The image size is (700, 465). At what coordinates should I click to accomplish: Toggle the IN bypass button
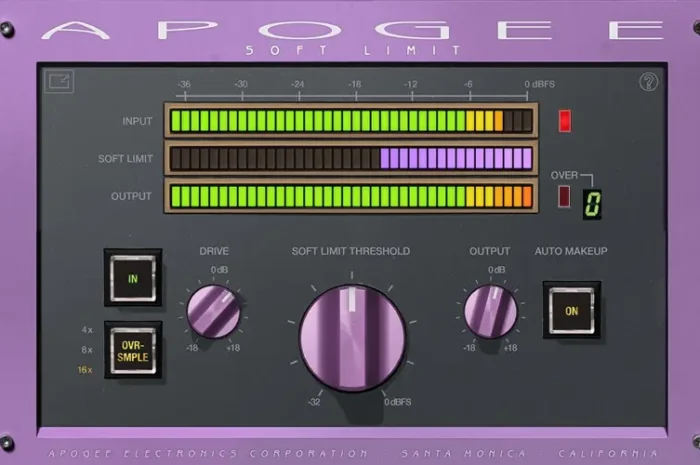tap(133, 278)
